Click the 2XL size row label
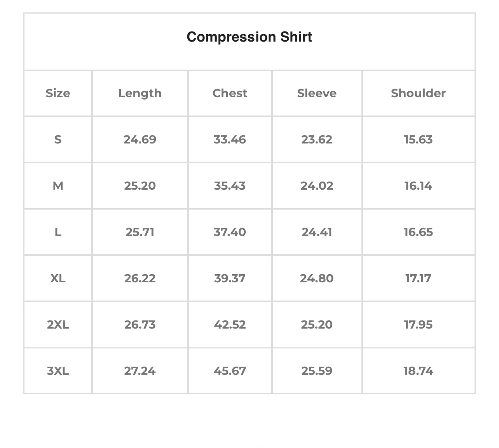 pos(58,325)
